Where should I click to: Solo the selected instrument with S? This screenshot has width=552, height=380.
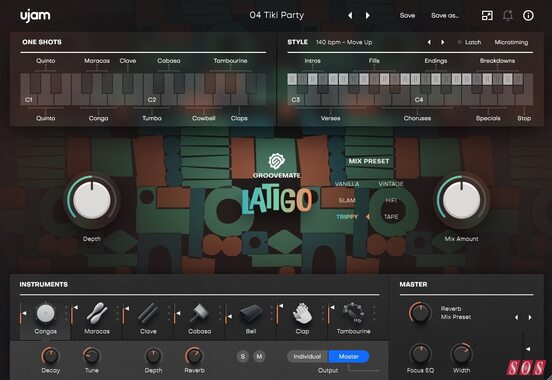(x=243, y=356)
